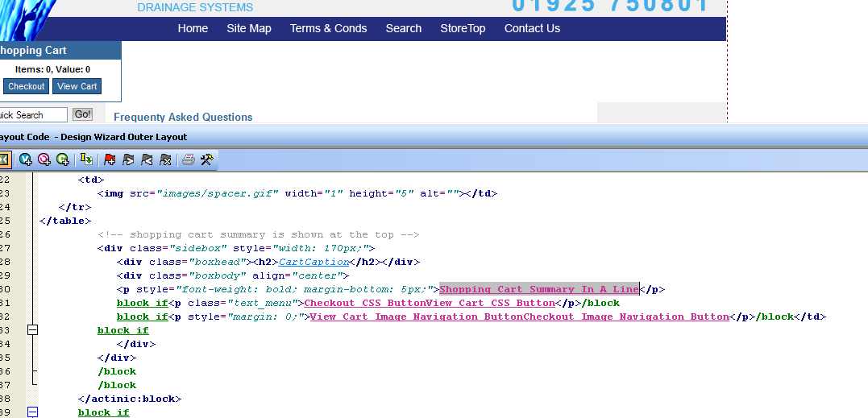Click the Insert Block If icon

coord(85,159)
